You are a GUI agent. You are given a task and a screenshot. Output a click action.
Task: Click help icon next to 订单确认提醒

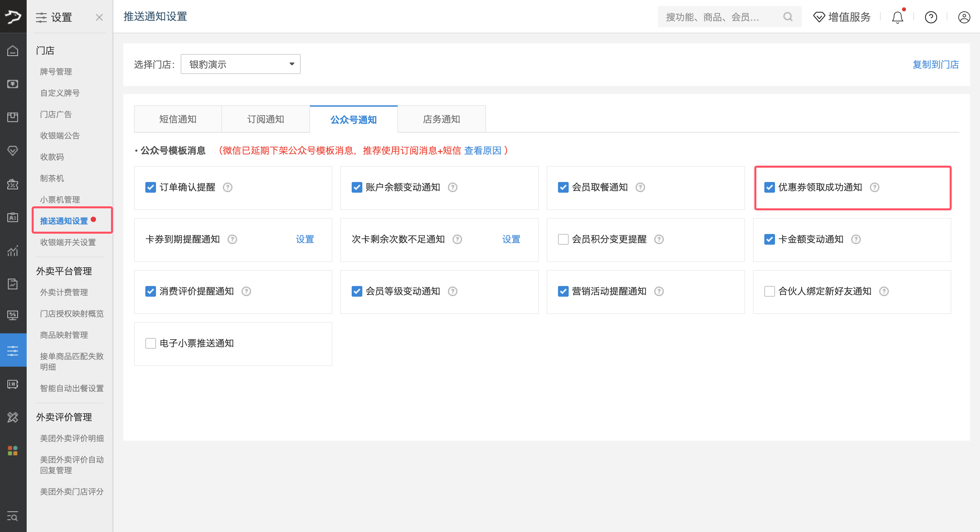pos(227,187)
